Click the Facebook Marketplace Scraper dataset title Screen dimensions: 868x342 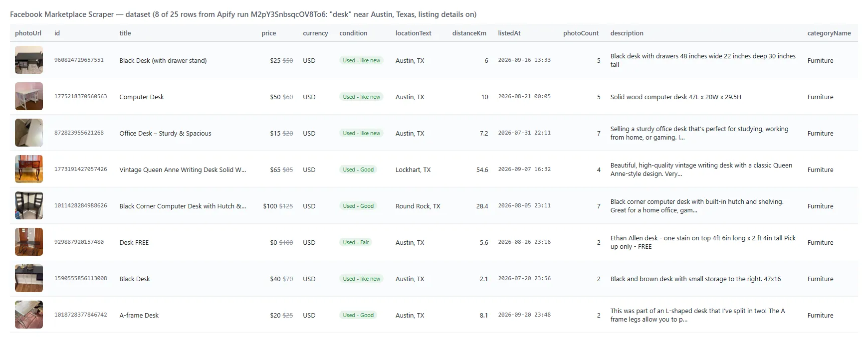pos(243,14)
